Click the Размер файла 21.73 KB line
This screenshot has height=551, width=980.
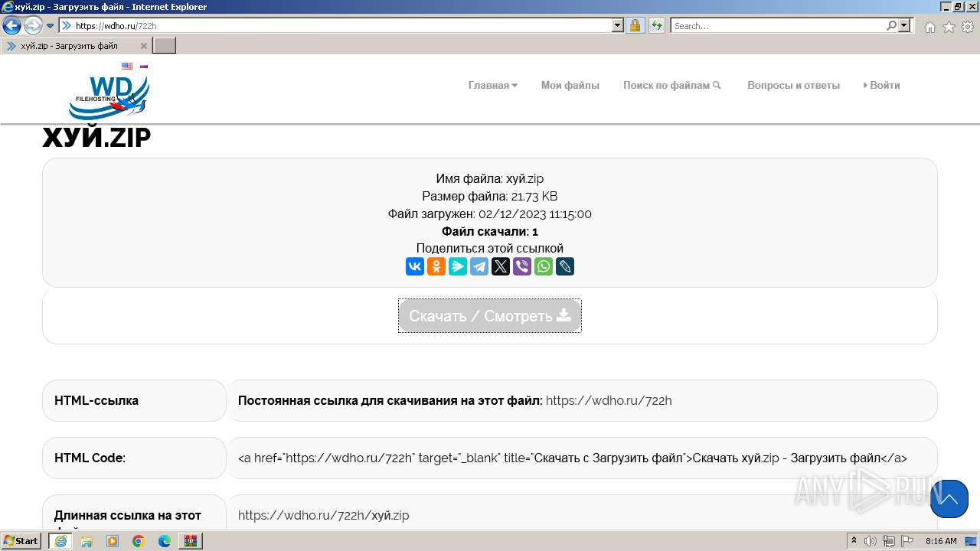pos(490,197)
